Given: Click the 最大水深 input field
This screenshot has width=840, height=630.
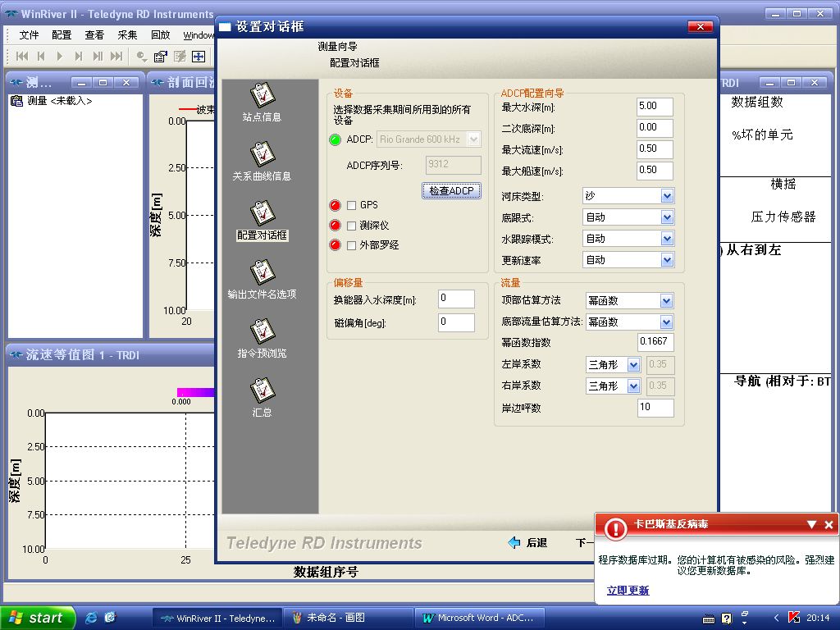Looking at the screenshot, I should point(655,107).
